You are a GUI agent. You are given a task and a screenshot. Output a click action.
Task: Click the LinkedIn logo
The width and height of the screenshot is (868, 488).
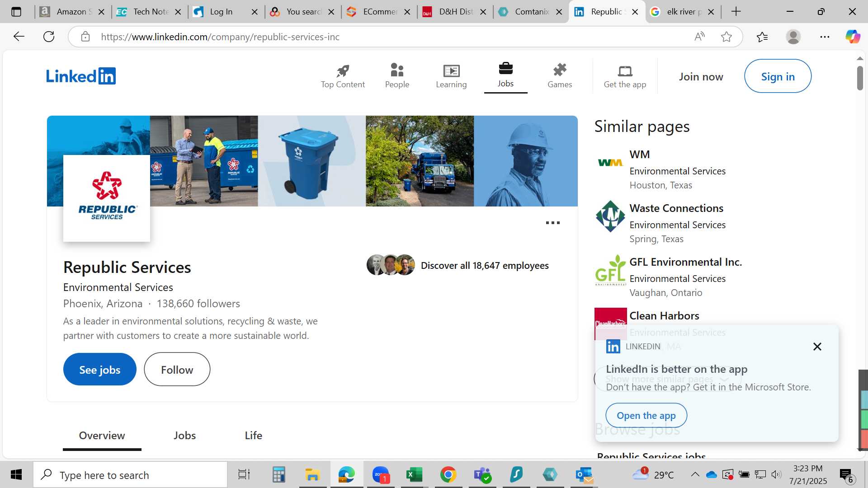[x=81, y=76]
